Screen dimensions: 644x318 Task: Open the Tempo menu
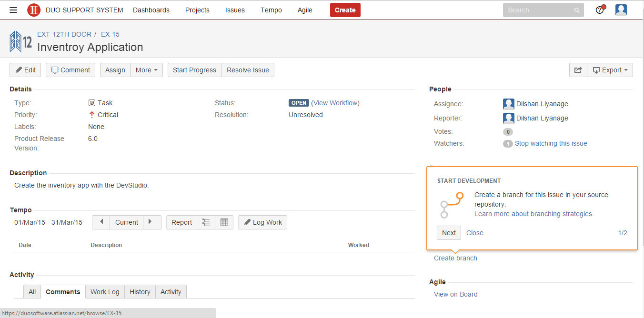(271, 10)
